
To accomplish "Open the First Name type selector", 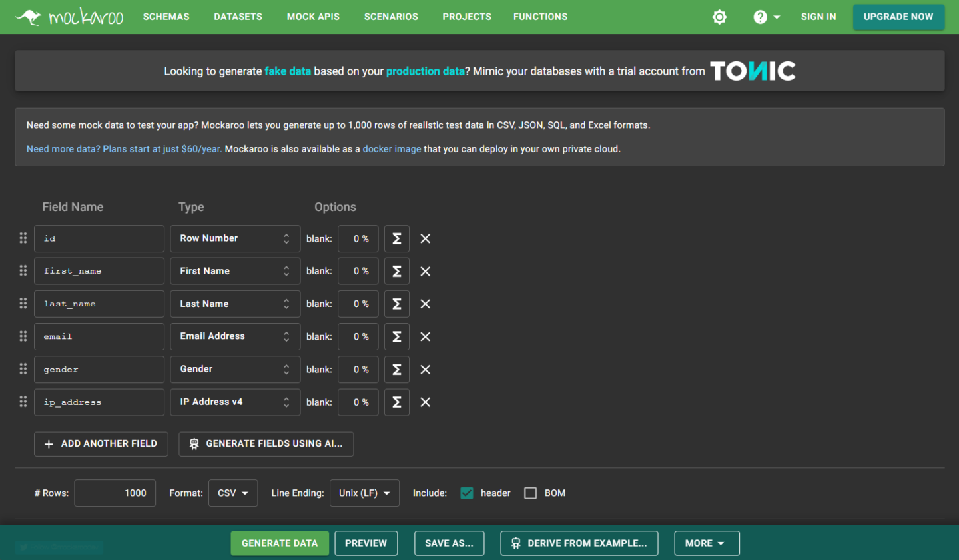I will coord(235,271).
